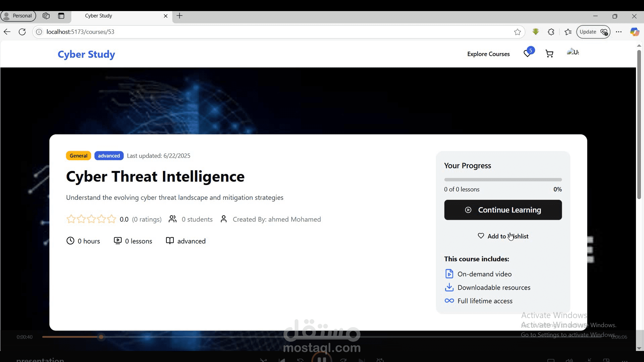
Task: Open the Personal profile switcher
Action: [18, 16]
